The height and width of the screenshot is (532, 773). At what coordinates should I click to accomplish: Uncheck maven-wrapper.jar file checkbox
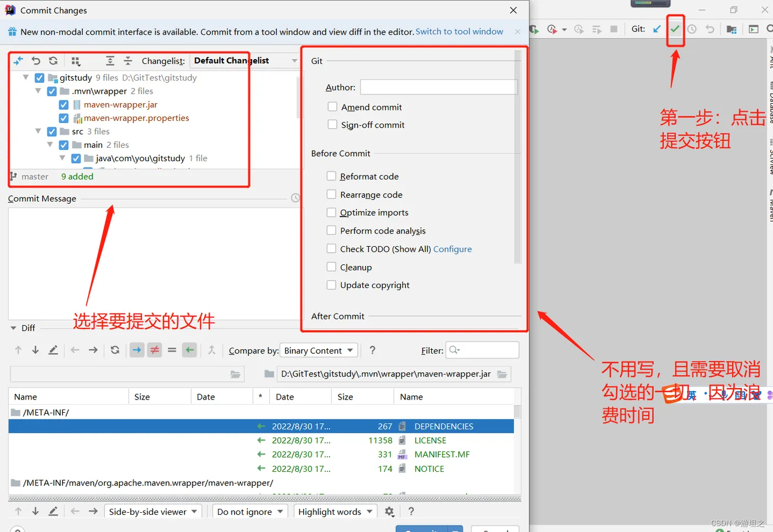(x=63, y=105)
